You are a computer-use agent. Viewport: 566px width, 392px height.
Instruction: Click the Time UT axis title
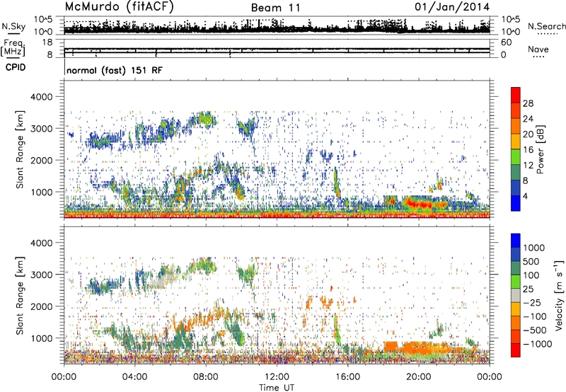point(277,388)
